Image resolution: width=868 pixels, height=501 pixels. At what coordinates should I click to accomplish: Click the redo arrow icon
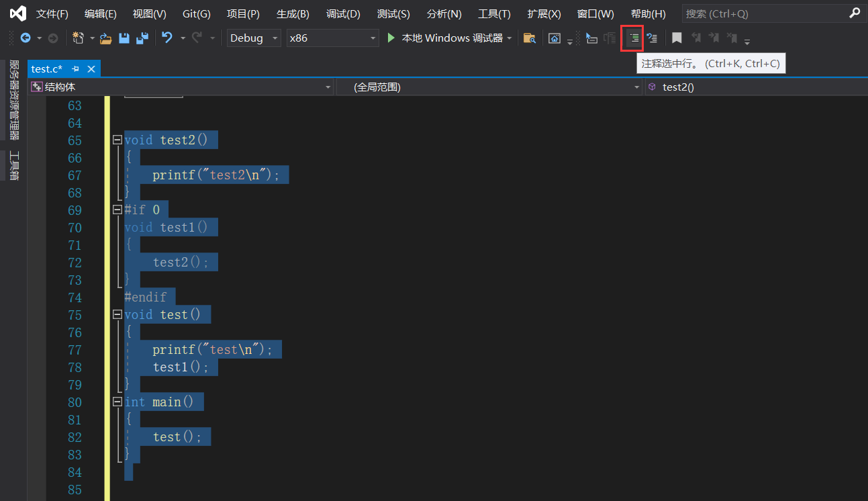[x=197, y=38]
